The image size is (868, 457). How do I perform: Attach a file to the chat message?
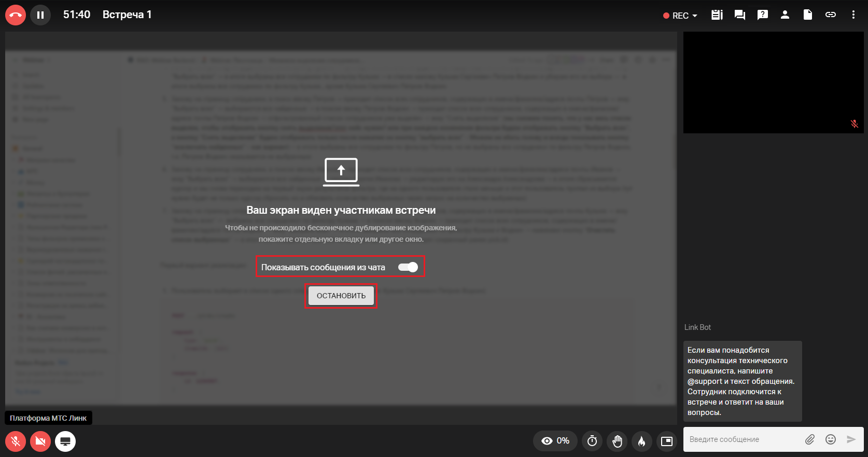tap(810, 439)
